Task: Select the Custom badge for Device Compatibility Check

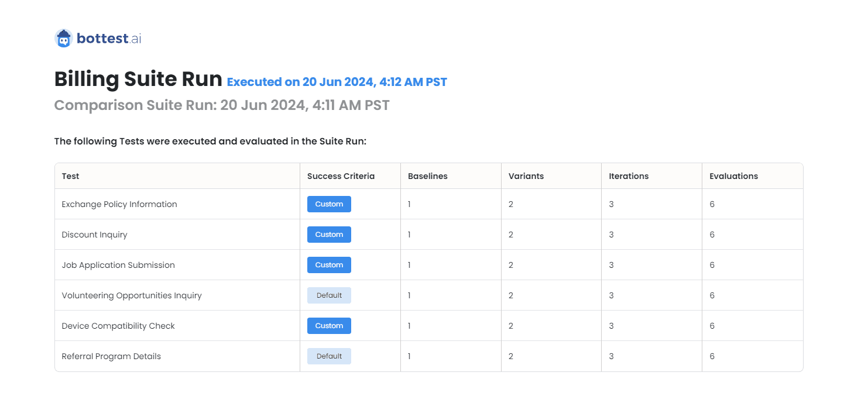Action: [329, 326]
